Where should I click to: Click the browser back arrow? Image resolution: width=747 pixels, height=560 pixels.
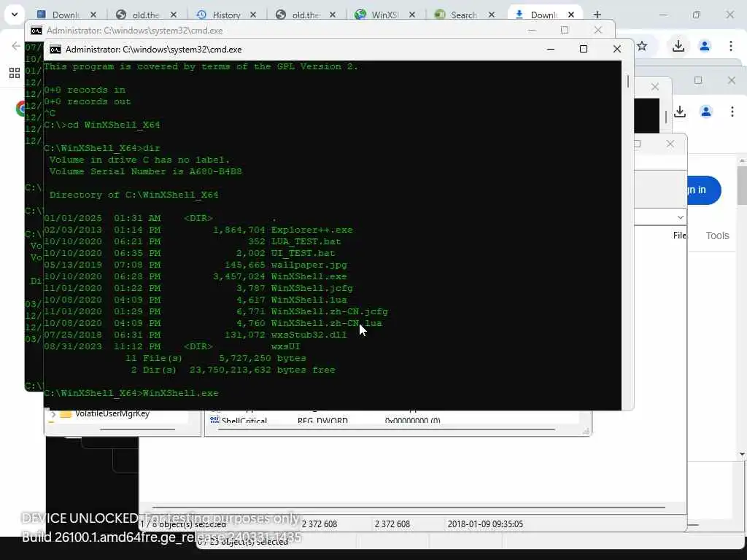(16, 46)
